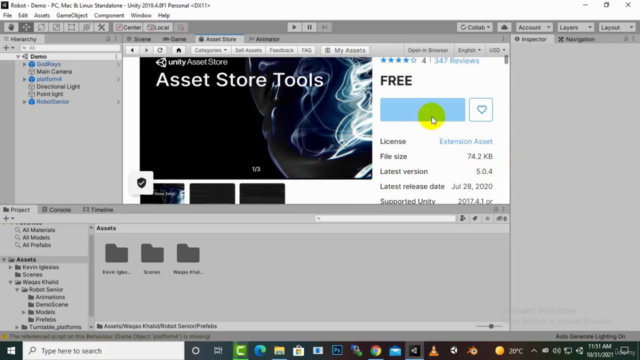Open the Layers dropdown

point(575,27)
